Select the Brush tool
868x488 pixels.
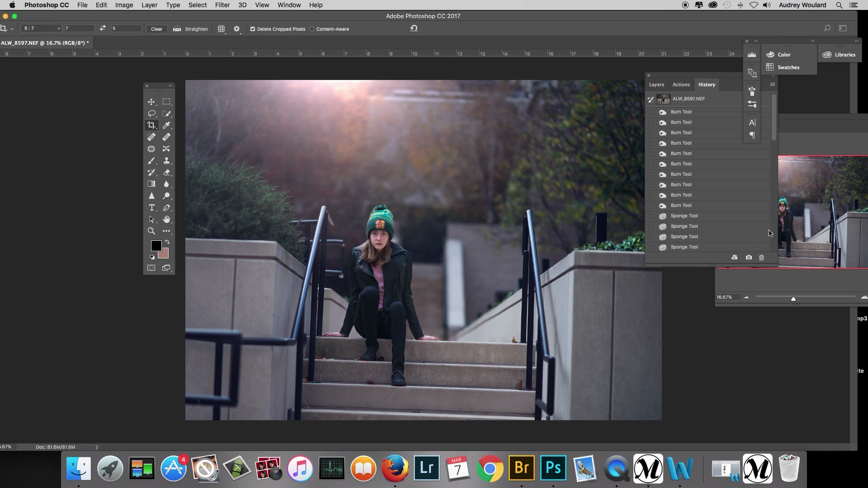[151, 160]
